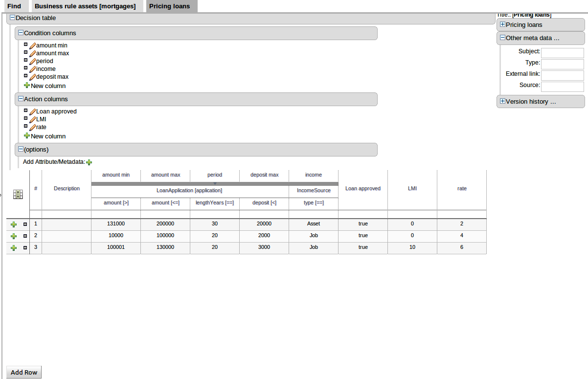Insert row using plus icon on row 1
This screenshot has width=588, height=379.
click(x=14, y=224)
